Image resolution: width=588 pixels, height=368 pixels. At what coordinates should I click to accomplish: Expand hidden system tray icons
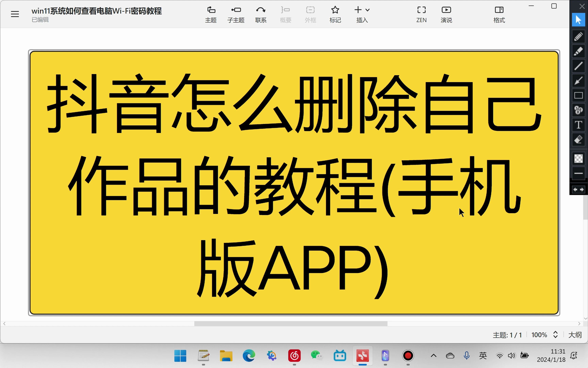point(434,356)
